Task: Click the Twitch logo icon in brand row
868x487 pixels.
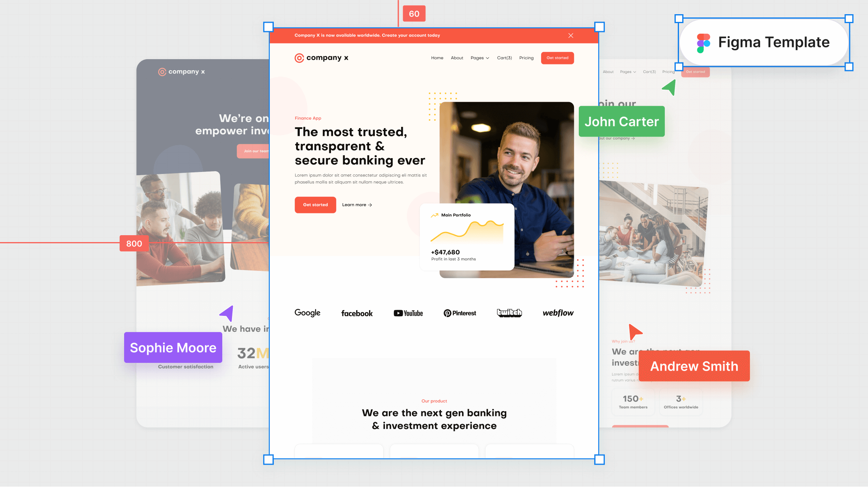Action: [509, 313]
